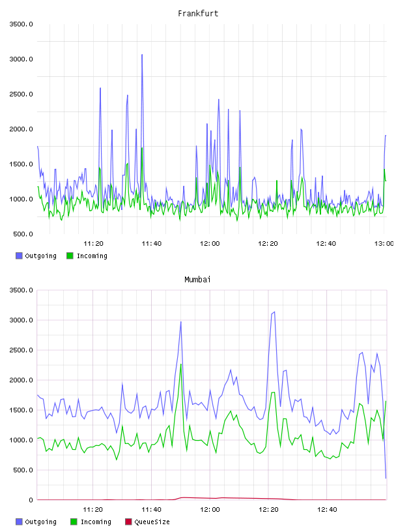Click the QueueSize legend label in Mumbai chart

pos(152,522)
